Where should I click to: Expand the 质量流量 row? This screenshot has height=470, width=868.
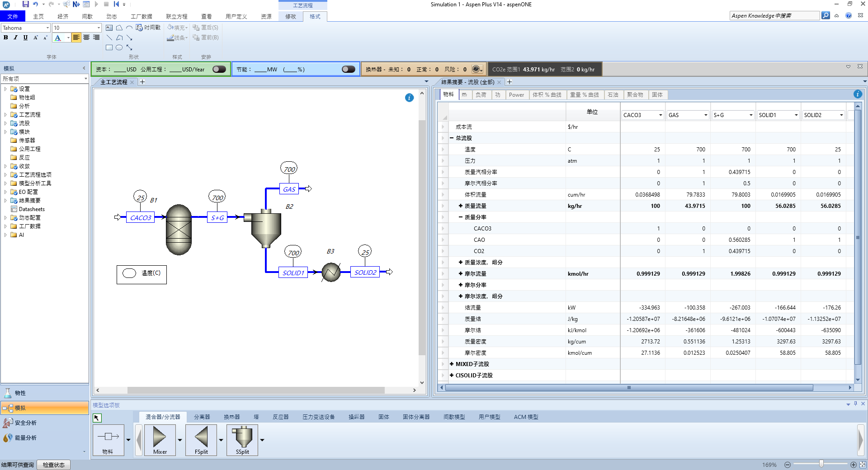click(x=461, y=206)
